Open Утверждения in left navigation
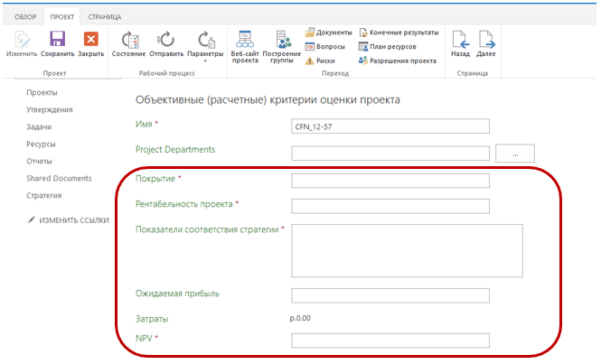 [x=50, y=109]
